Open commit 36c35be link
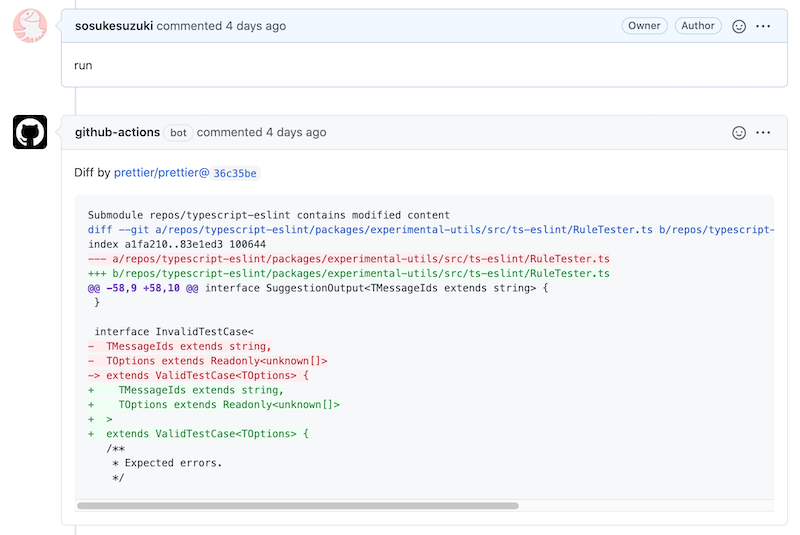 [235, 173]
